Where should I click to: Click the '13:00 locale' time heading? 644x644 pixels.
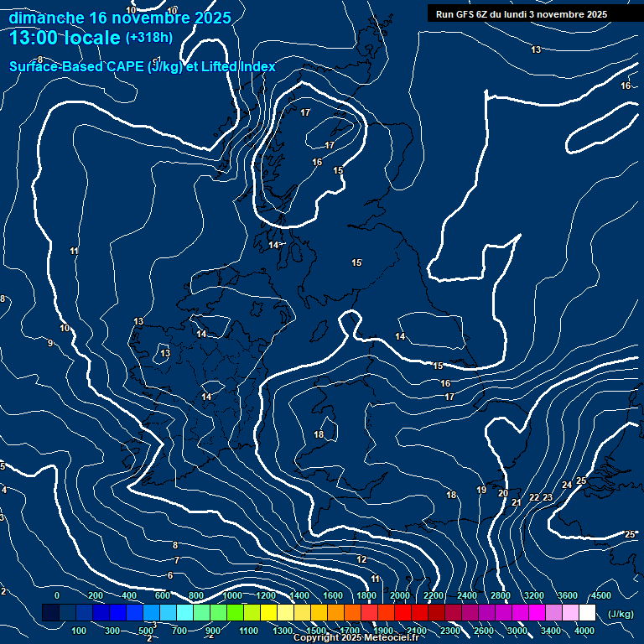(x=65, y=38)
